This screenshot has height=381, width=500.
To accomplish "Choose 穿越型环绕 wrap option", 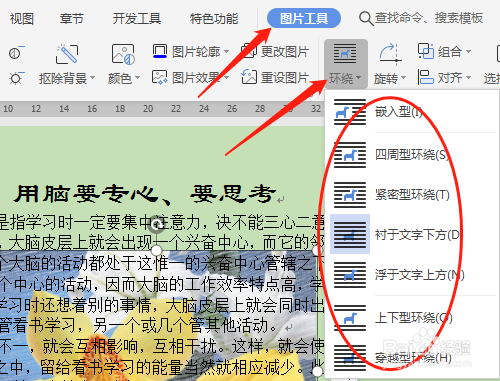I will pos(413,358).
